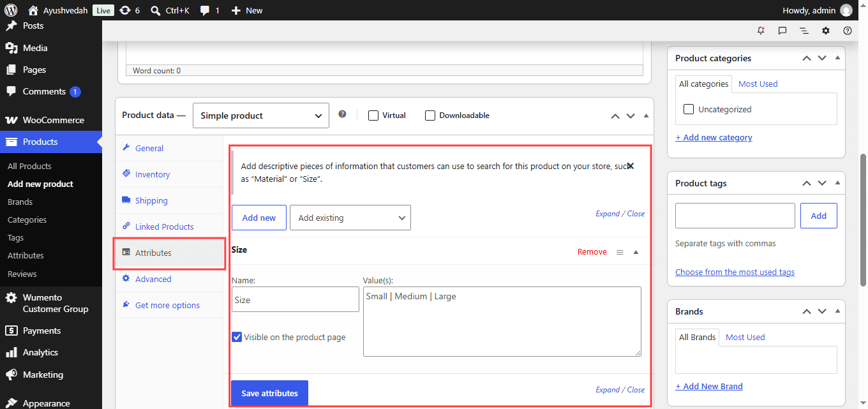Viewport: 868px width, 409px height.
Task: Switch to Most Used categories tab
Action: tap(758, 84)
